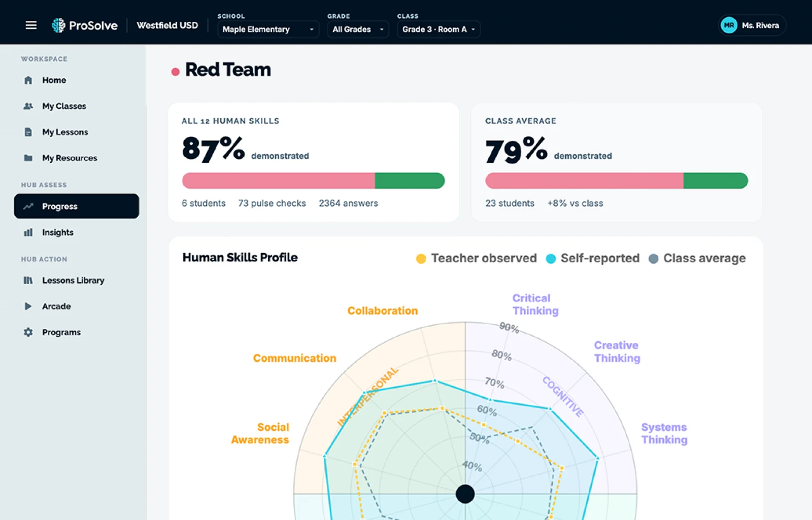Click the Insights bar chart icon
This screenshot has height=520, width=812.
coord(28,232)
